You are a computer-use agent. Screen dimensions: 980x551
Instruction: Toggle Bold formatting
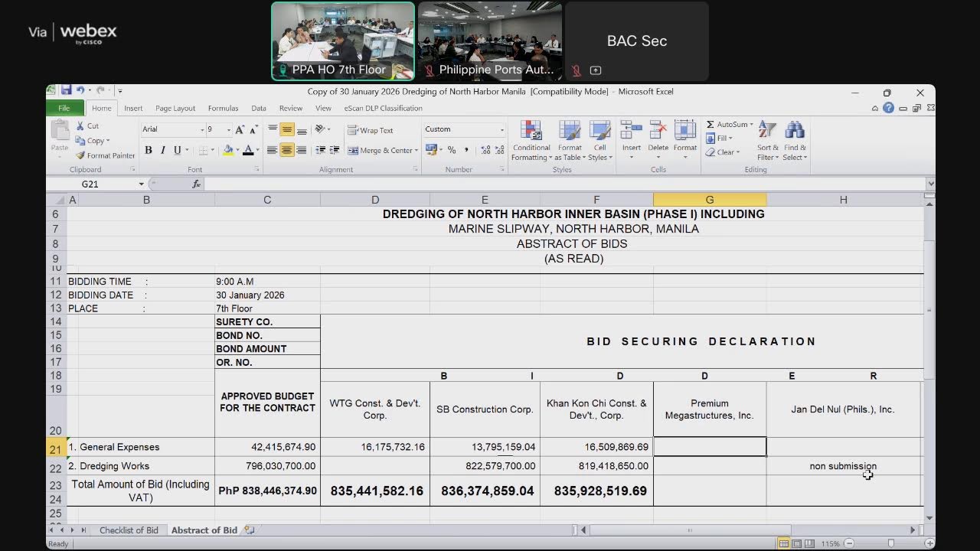click(x=149, y=150)
